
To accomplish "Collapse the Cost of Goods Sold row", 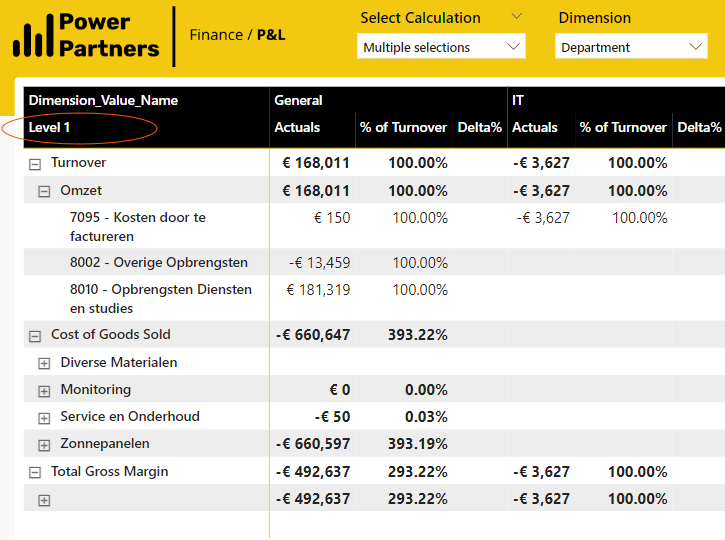I will pos(35,336).
